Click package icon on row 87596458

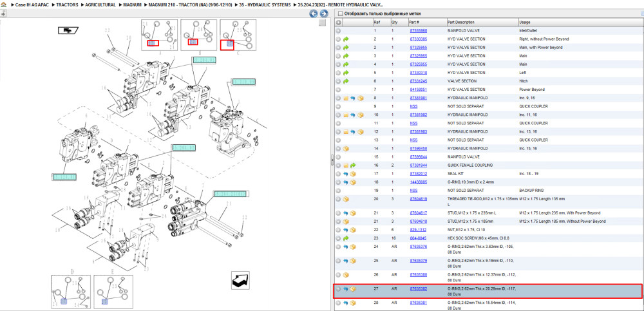[346, 148]
